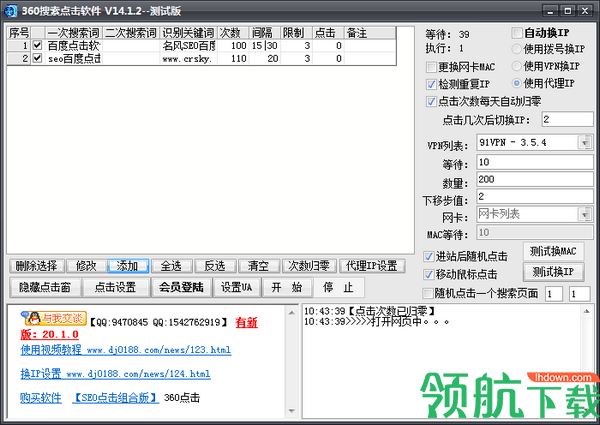Click the 添加 button
600x425 pixels.
pyautogui.click(x=128, y=266)
